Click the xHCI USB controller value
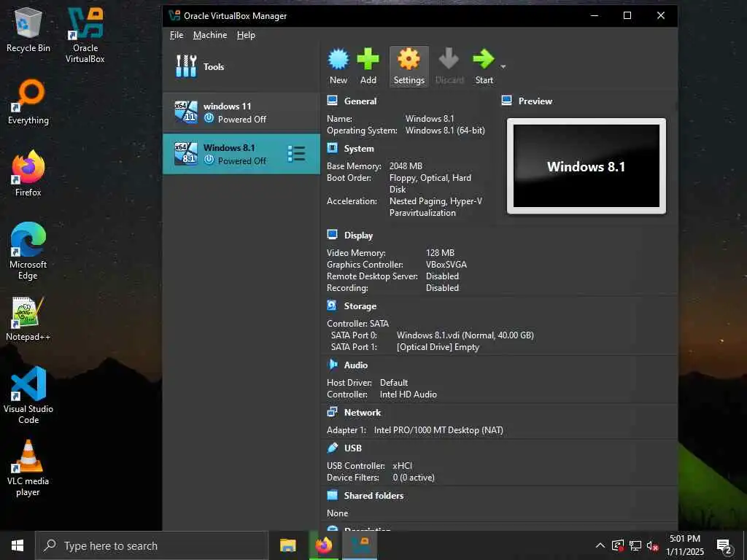The image size is (747, 560). point(402,466)
